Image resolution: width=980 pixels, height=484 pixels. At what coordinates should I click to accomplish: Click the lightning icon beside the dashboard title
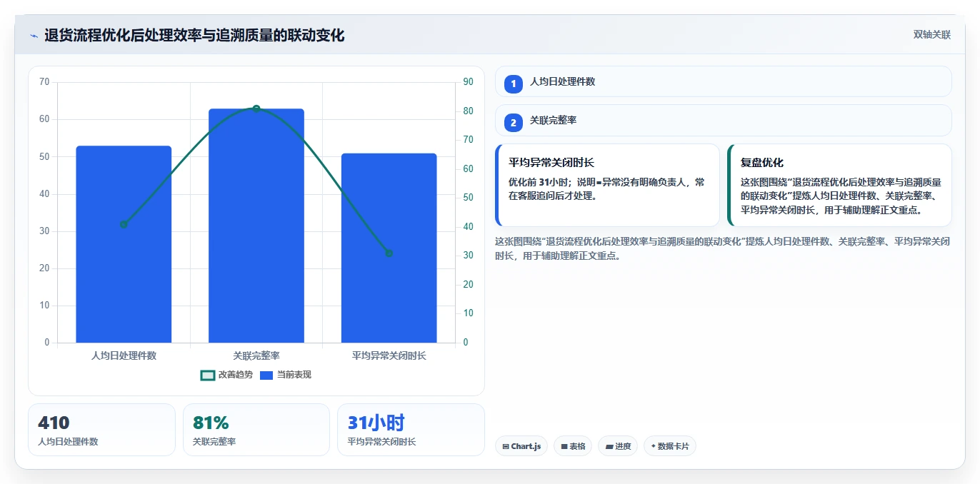pos(34,36)
